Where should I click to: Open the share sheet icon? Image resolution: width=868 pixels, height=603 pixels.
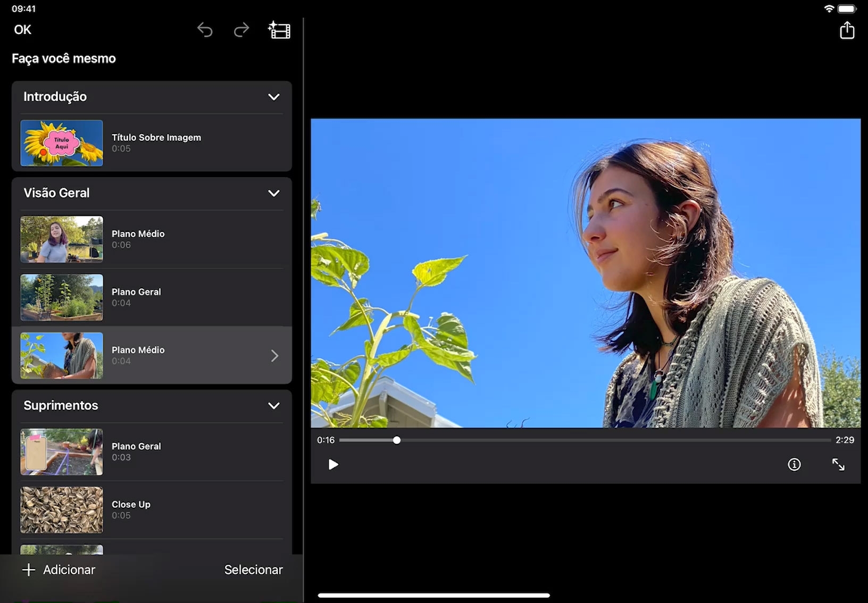pos(847,30)
